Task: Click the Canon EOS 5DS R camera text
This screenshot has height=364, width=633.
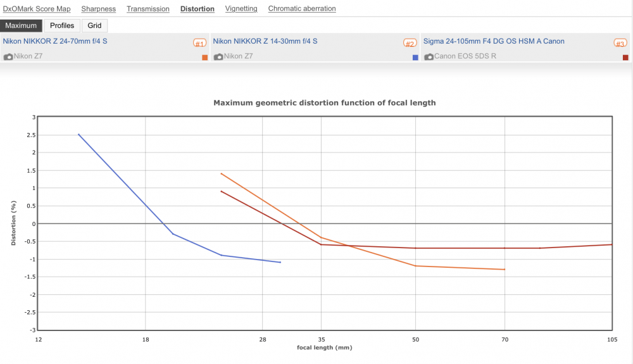Action: [x=465, y=56]
